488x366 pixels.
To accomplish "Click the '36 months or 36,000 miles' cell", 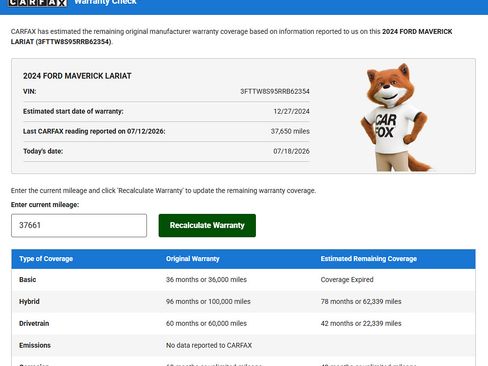I will tap(206, 279).
